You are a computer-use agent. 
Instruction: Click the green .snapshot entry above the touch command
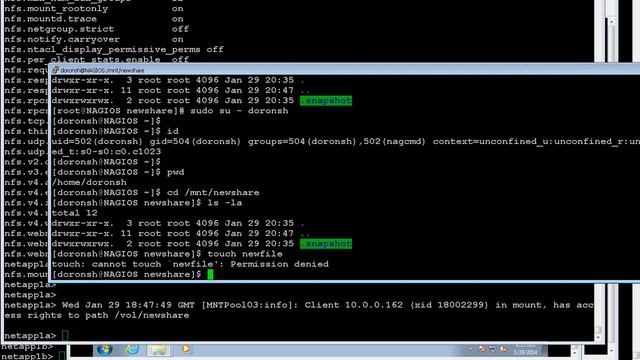pyautogui.click(x=326, y=244)
